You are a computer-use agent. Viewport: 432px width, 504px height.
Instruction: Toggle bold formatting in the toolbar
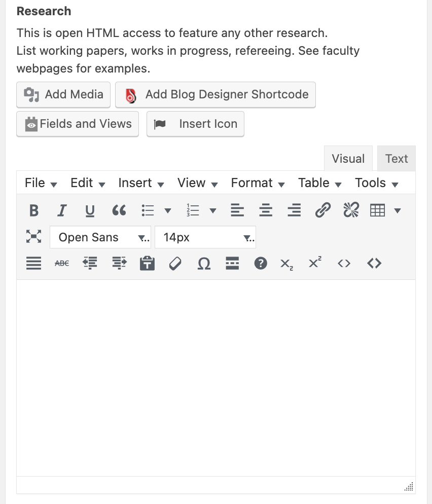pos(34,210)
